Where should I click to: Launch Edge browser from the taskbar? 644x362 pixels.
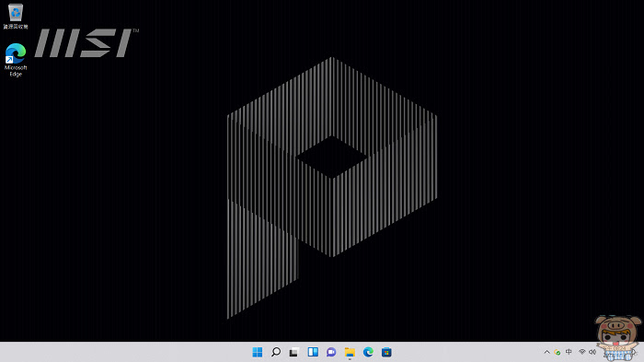[x=368, y=352]
